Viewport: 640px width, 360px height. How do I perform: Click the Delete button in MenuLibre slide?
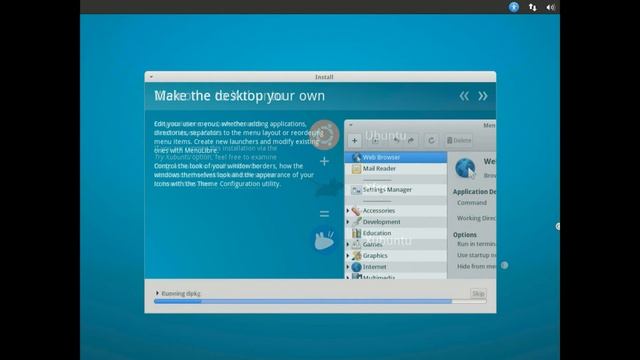(x=459, y=140)
